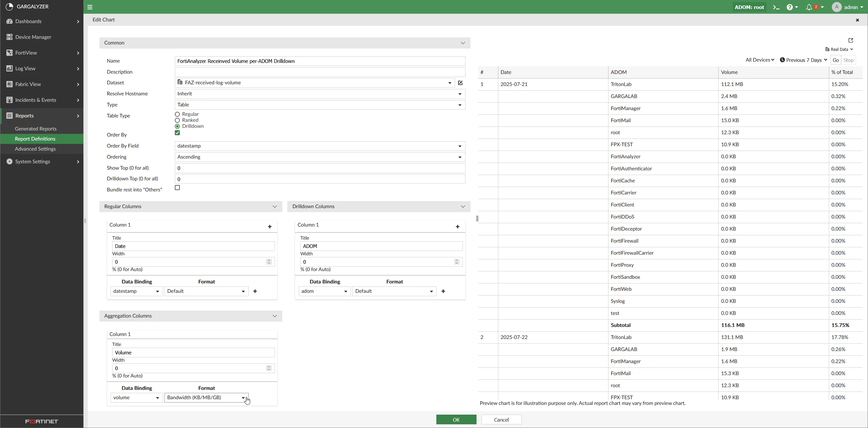Add data binding next to datestamp format
Image resolution: width=868 pixels, height=428 pixels.
pos(255,291)
